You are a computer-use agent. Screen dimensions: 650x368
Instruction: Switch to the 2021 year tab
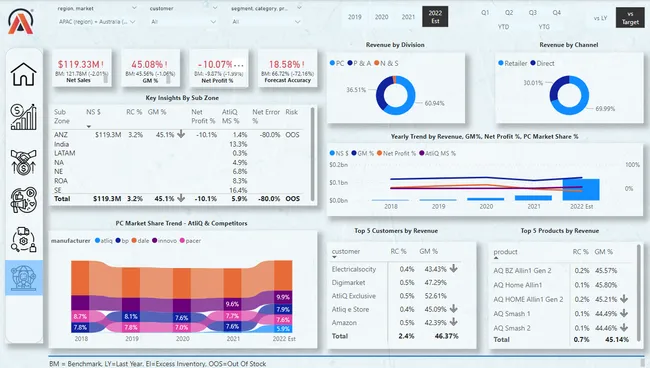[408, 17]
